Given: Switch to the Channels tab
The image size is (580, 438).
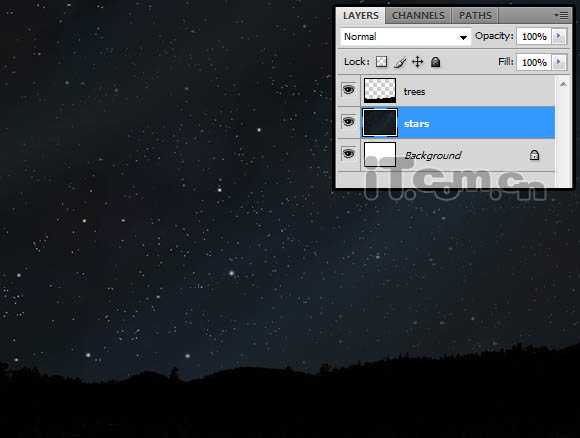Looking at the screenshot, I should coord(418,16).
